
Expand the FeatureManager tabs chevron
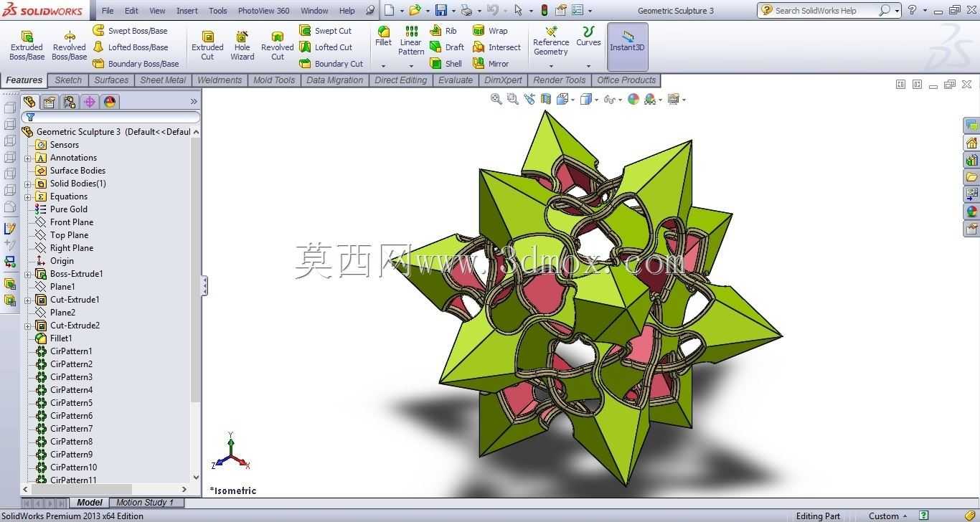[194, 102]
